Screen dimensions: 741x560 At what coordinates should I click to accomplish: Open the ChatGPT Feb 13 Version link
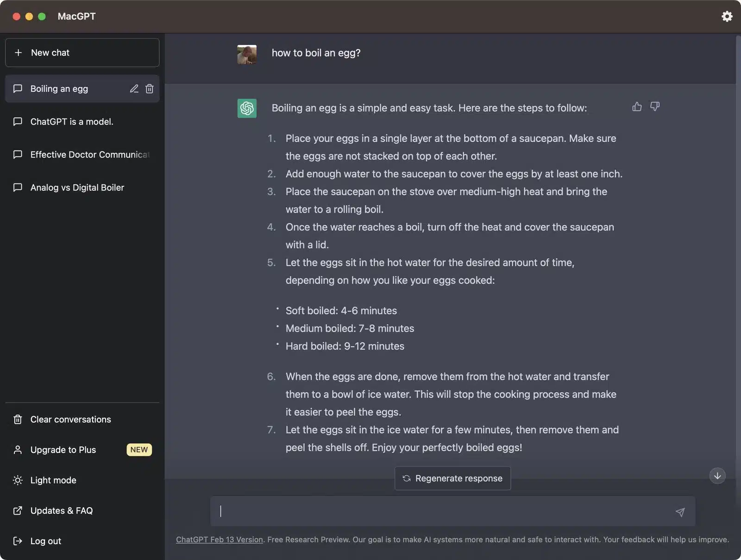pyautogui.click(x=219, y=539)
